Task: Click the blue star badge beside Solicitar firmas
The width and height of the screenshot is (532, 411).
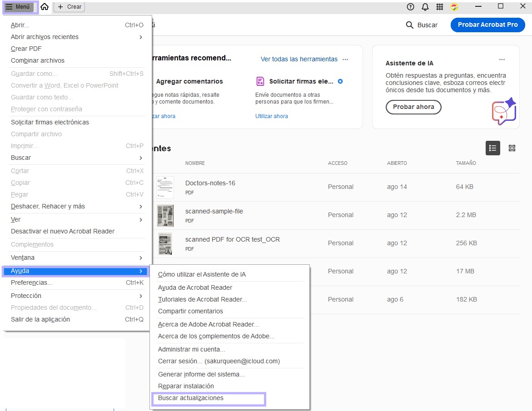Action: [340, 81]
